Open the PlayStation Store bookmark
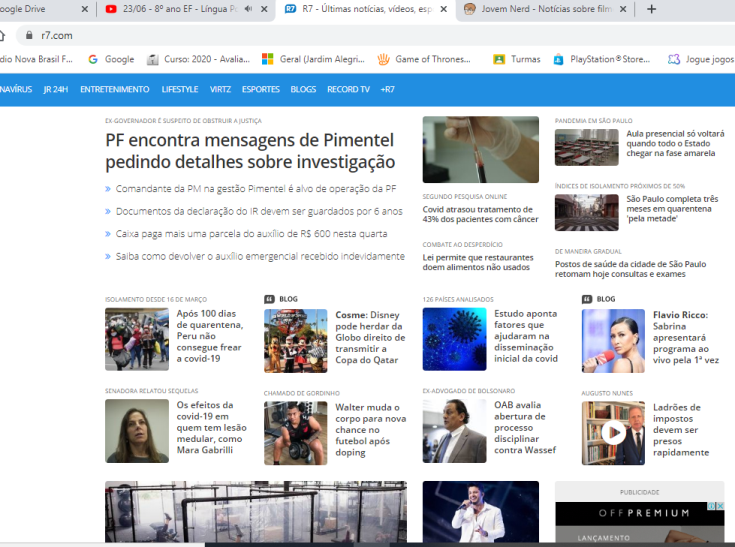The image size is (735, 547). (602, 59)
